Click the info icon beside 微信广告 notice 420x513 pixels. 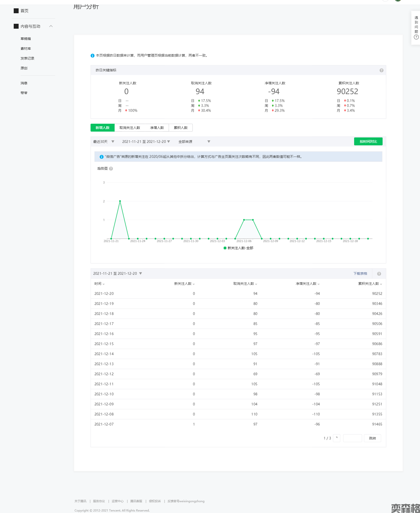pyautogui.click(x=101, y=157)
